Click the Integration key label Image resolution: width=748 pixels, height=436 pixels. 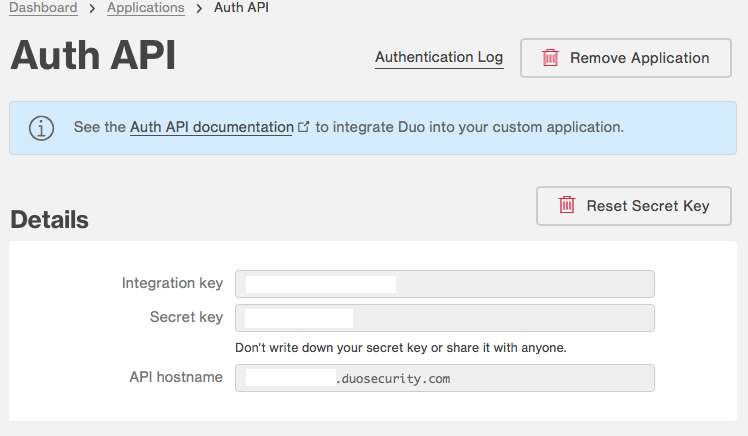click(x=172, y=283)
